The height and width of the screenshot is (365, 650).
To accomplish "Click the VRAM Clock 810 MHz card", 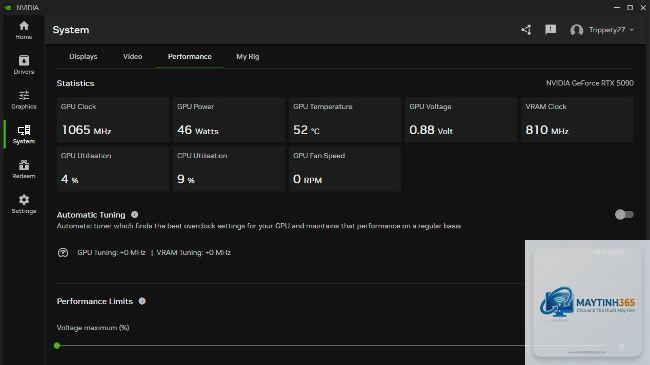I will [x=577, y=120].
